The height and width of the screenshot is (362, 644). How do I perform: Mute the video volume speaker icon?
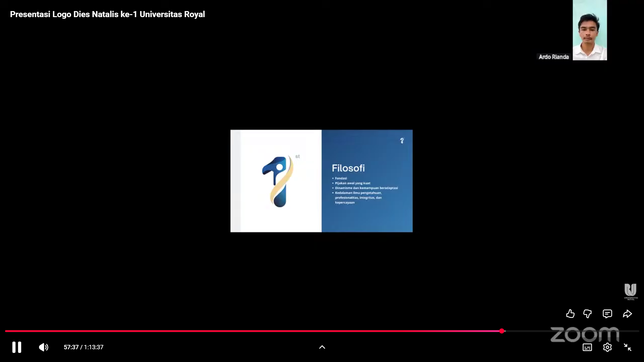click(x=44, y=347)
